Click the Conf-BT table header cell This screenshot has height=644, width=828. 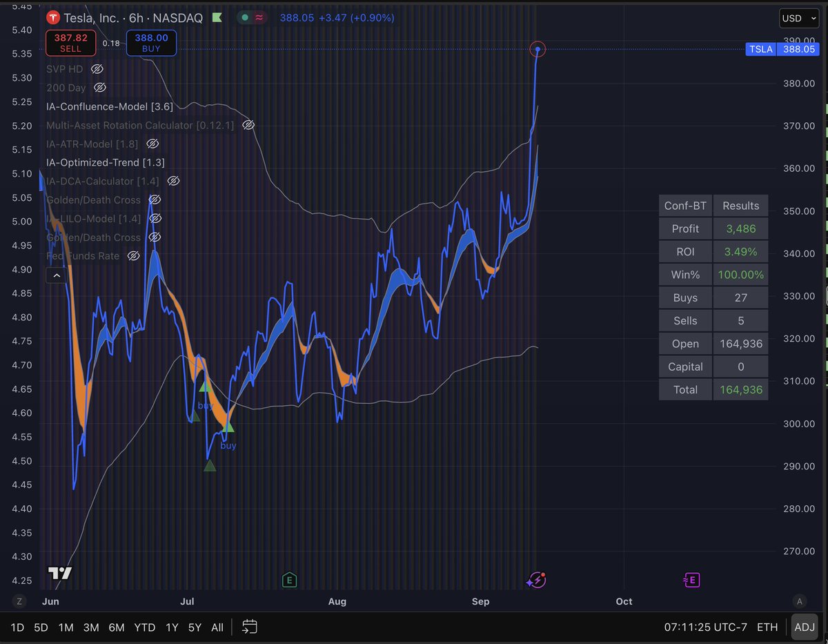685,206
